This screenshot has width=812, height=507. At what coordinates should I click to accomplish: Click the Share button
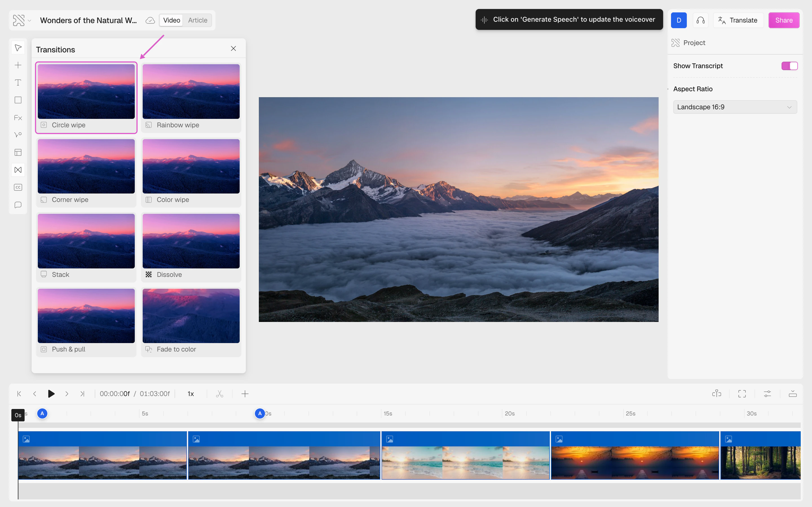784,20
